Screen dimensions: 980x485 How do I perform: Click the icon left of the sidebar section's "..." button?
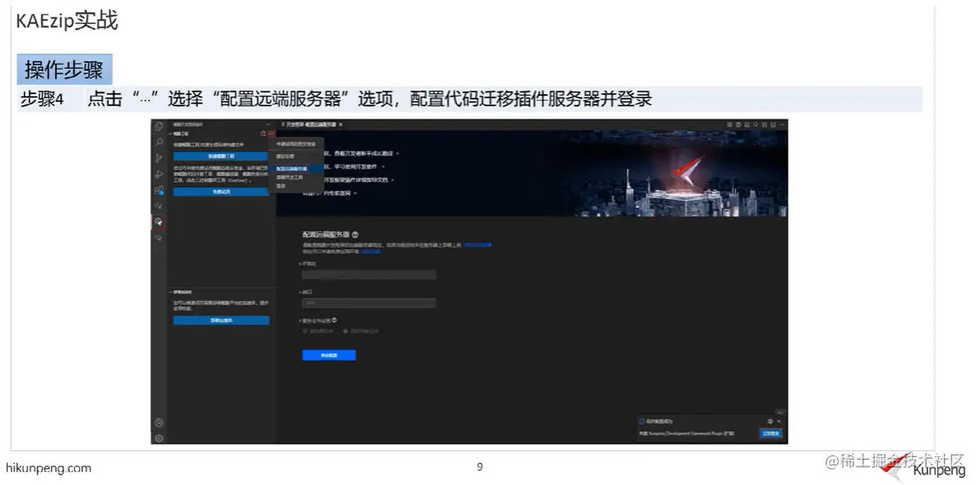(x=264, y=133)
